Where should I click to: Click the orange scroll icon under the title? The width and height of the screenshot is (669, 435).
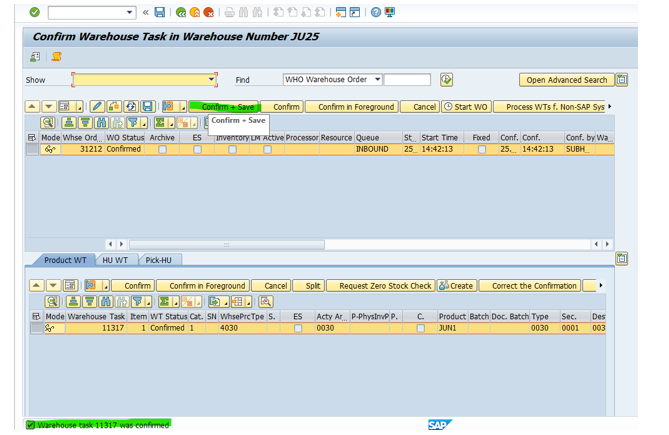click(56, 57)
